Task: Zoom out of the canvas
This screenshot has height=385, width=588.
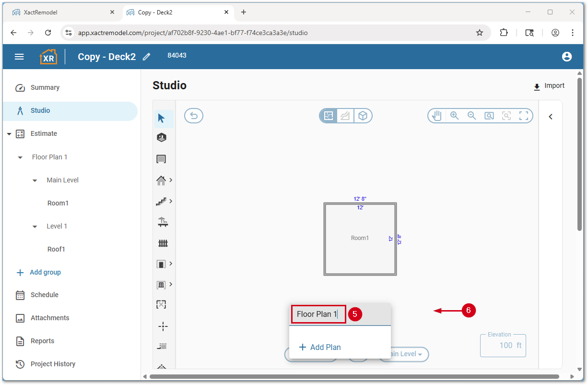Action: tap(471, 116)
